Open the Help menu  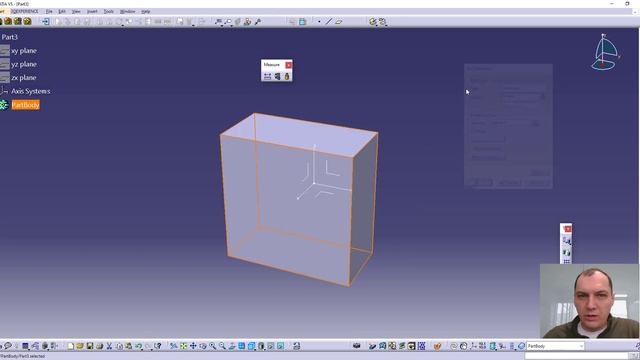[x=146, y=11]
